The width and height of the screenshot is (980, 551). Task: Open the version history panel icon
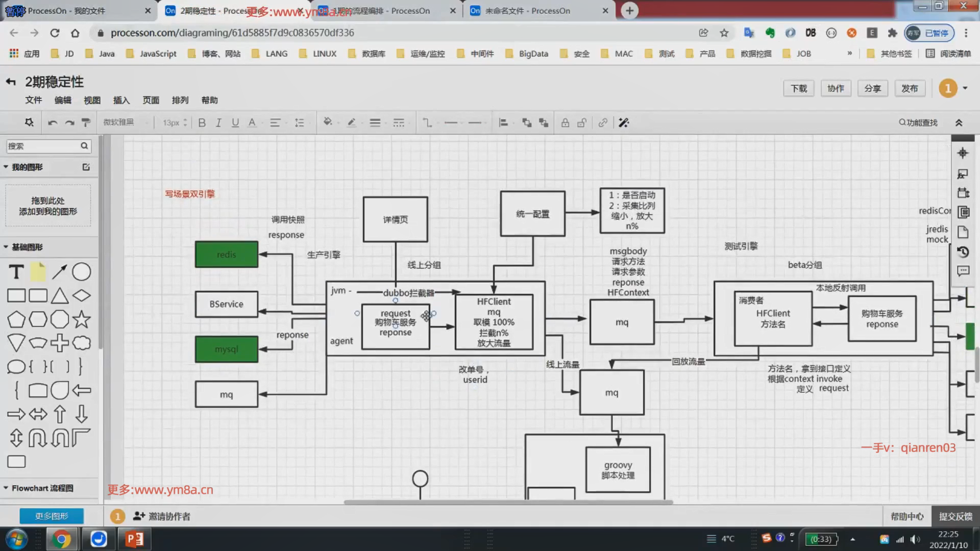963,252
